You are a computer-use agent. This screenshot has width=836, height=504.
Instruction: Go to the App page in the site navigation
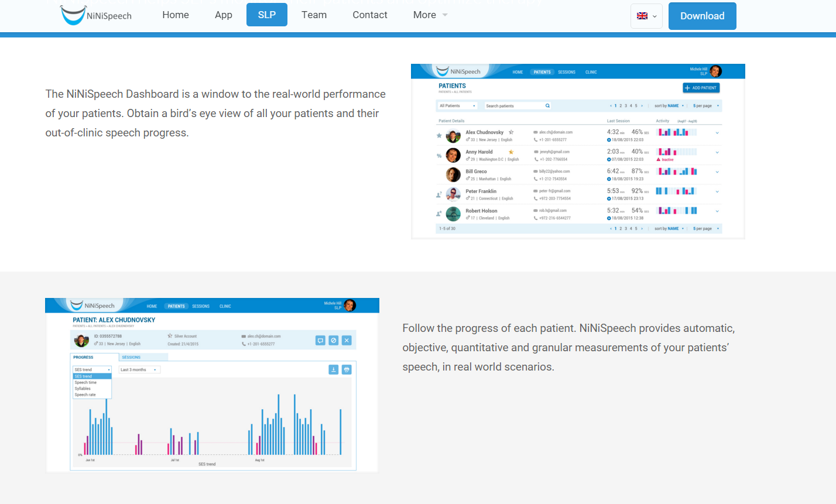[x=224, y=15]
